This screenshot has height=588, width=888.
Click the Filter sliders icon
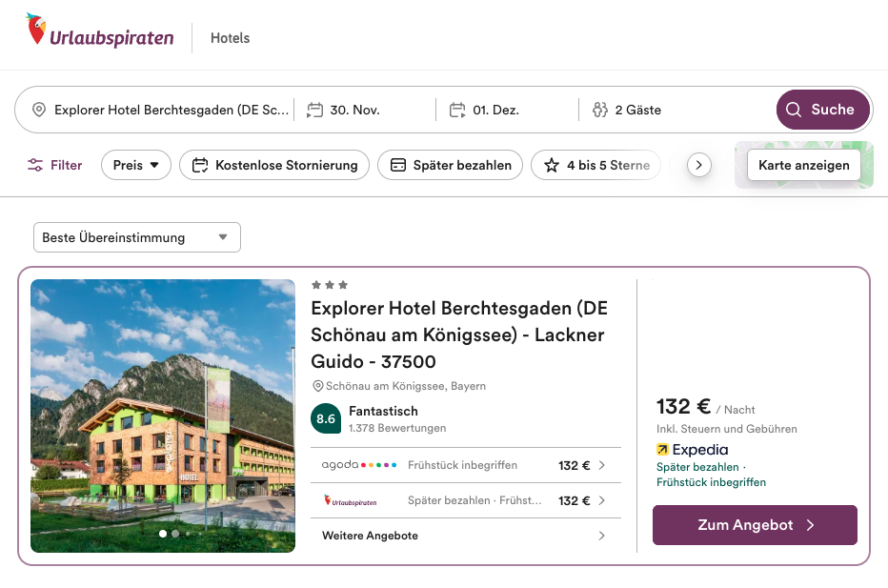(x=35, y=165)
